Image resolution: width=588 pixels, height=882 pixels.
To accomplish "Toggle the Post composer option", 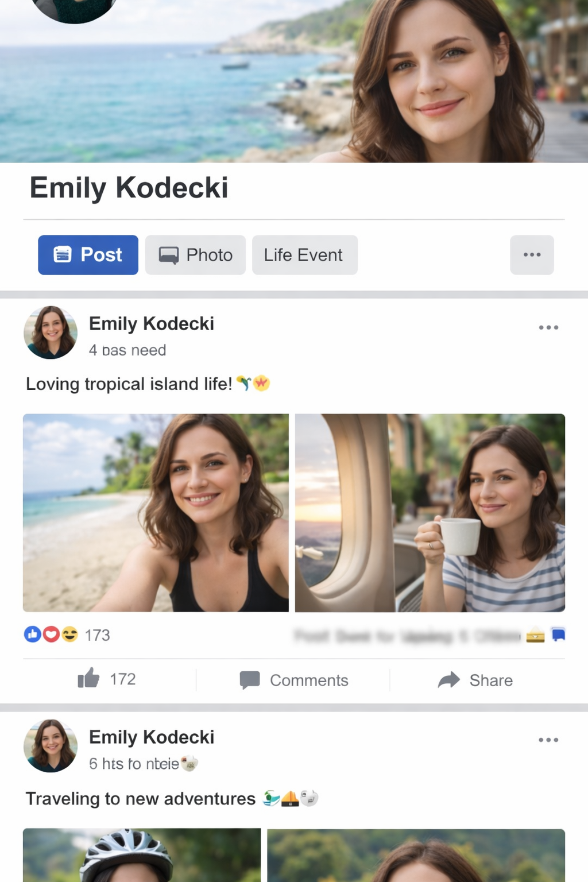I will click(x=87, y=255).
